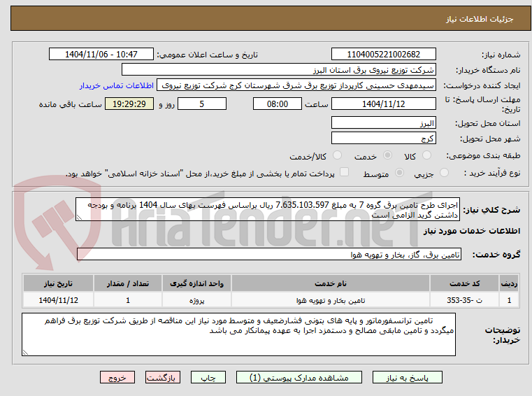Click the چاپ print button
532x396 pixels.
click(x=208, y=377)
